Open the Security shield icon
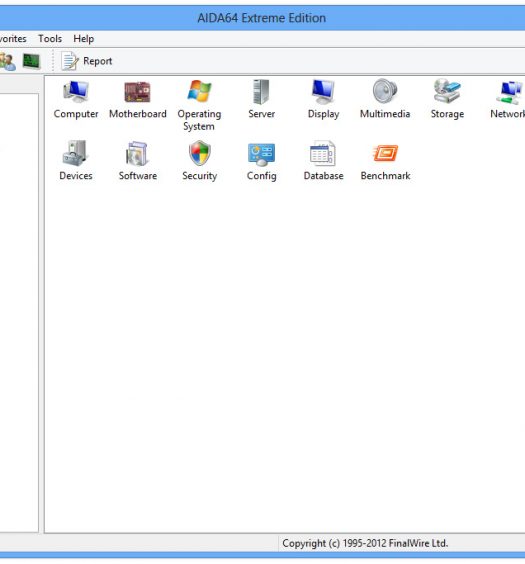Screen dimensions: 525x564 [x=200, y=153]
